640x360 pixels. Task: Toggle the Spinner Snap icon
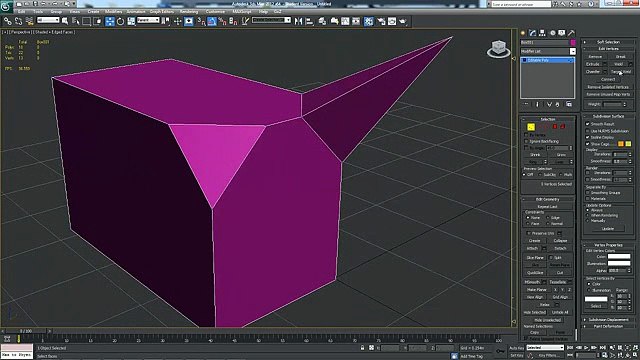click(233, 21)
